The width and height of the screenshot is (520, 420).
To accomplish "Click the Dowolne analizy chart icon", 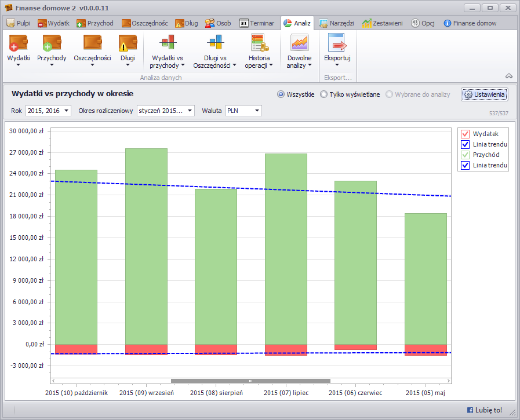I will [299, 43].
